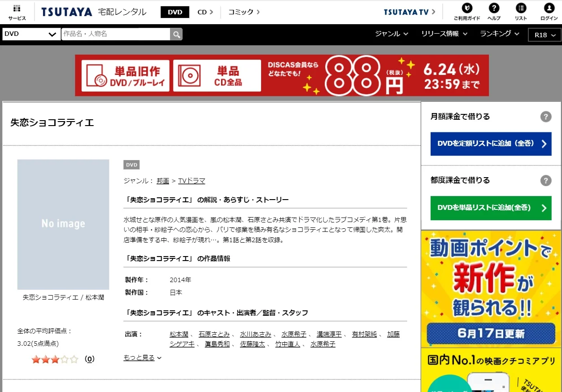Click DVDを定額リストに追加（全巻） button
562x392 pixels.
coord(491,144)
